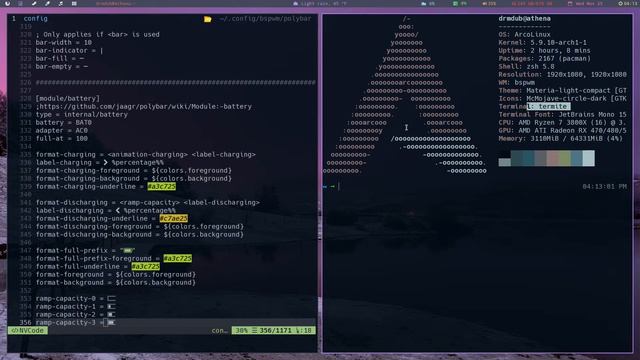Select the sixth grid-shaped workspace icon in polybar
Image resolution: width=640 pixels, height=360 pixels.
(74, 3)
